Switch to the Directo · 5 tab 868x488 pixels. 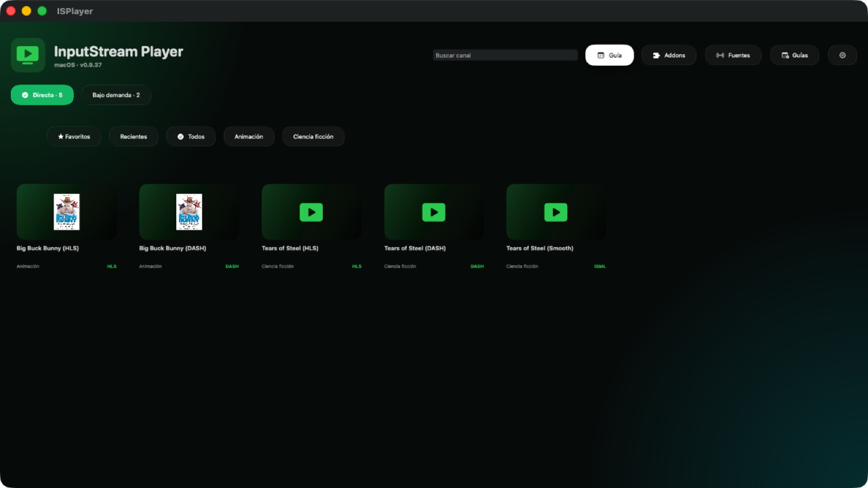point(42,95)
